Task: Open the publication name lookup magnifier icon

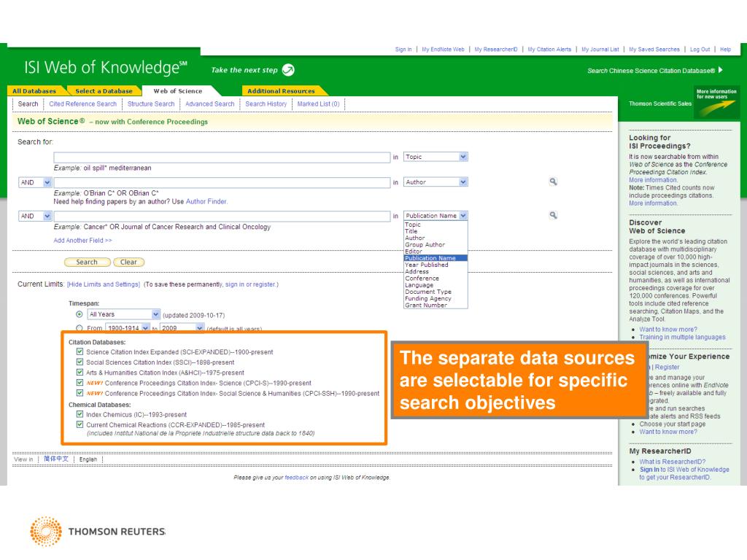Action: pyautogui.click(x=553, y=215)
